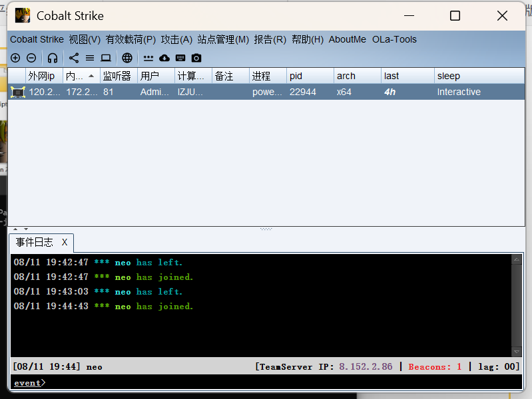Open the AboutMe menu

pyautogui.click(x=348, y=39)
